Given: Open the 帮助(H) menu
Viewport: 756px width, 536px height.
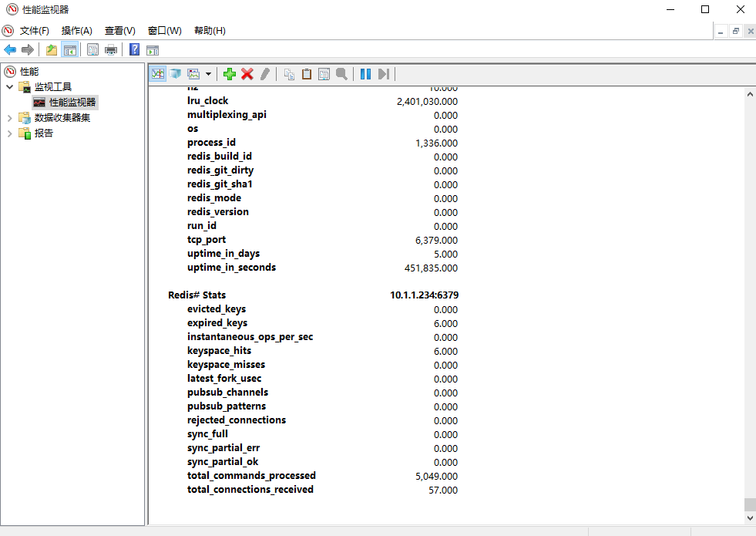Looking at the screenshot, I should pos(210,31).
